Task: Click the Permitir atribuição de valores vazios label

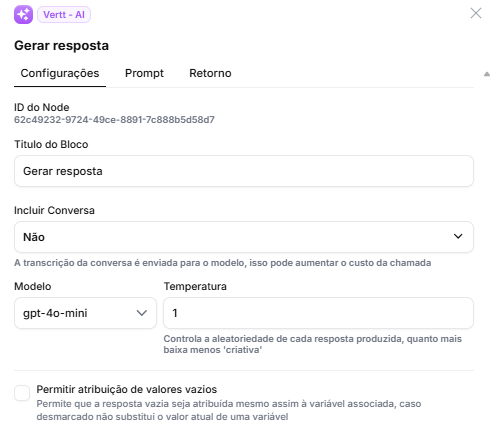Action: (127, 389)
